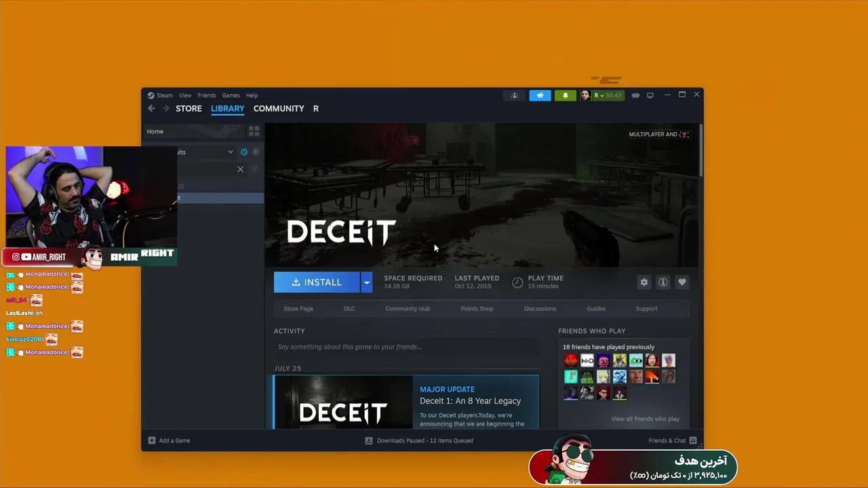Select the highlighted game in sidebar list

220,198
